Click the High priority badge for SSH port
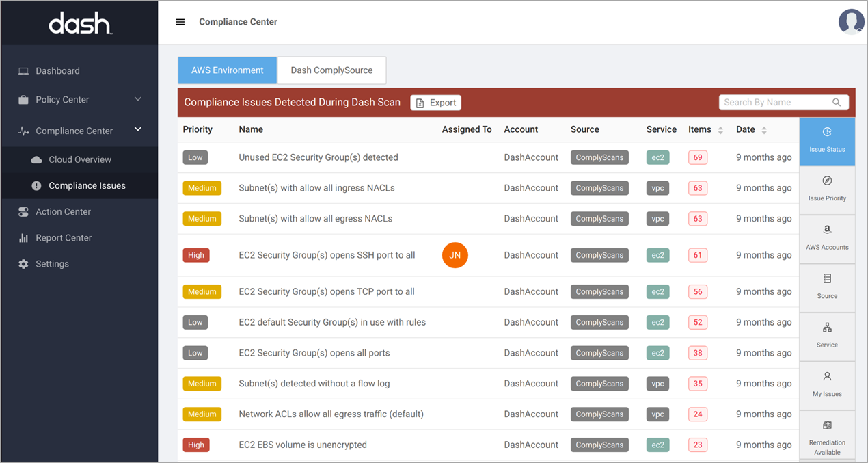 (x=196, y=255)
